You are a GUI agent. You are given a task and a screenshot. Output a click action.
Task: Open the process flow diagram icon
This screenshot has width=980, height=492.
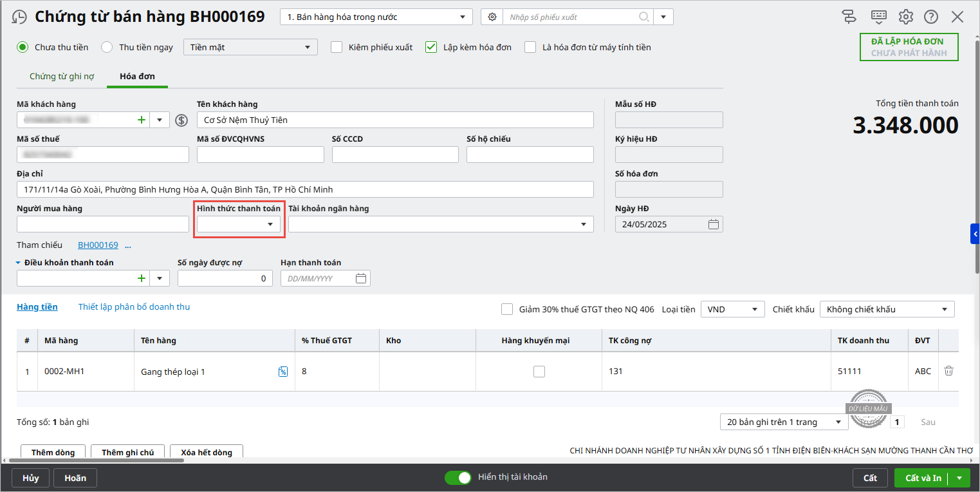pos(849,17)
